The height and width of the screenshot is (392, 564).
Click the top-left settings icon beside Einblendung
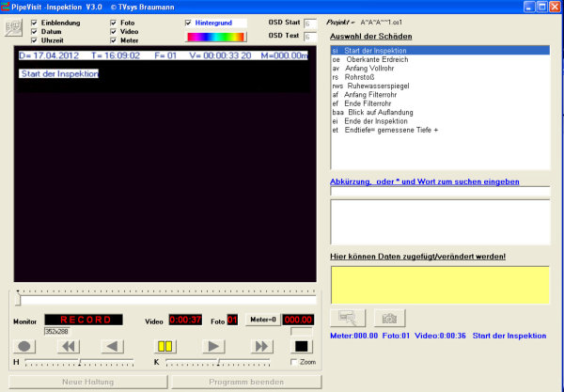coord(14,26)
